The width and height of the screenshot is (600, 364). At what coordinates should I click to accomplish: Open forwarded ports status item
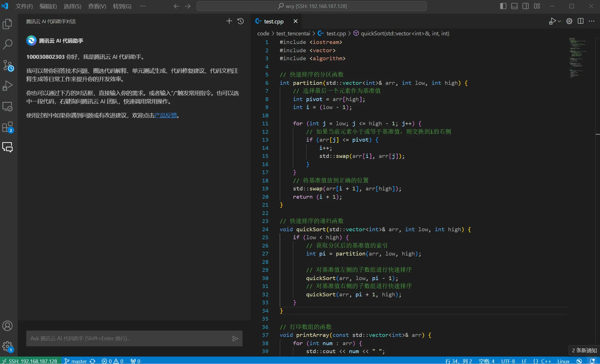point(135,361)
